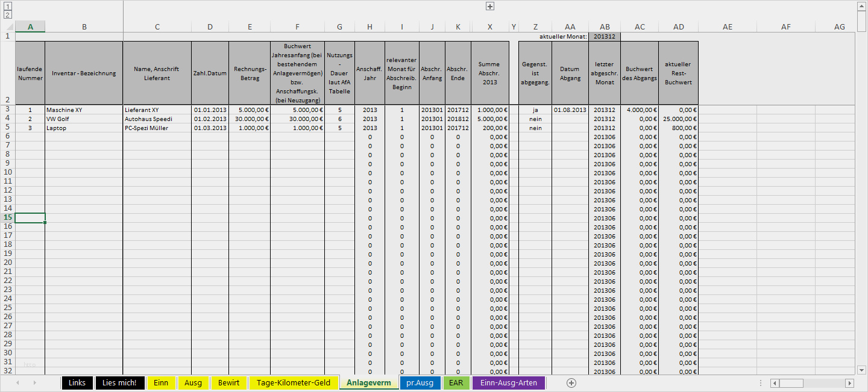The height and width of the screenshot is (392, 868).
Task: Show outline level 1
Action: coord(8,6)
